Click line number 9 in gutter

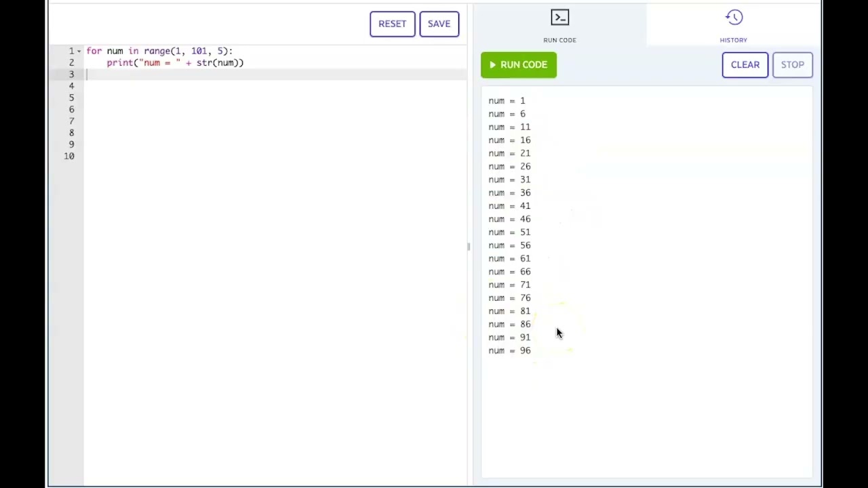point(71,144)
